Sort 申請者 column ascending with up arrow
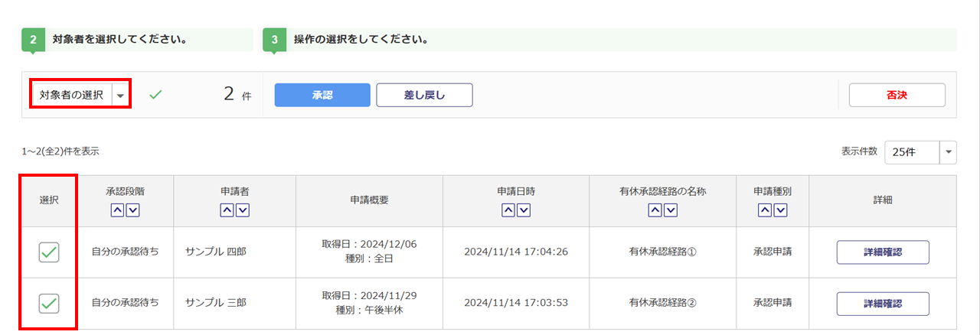The height and width of the screenshot is (335, 980). point(227,210)
